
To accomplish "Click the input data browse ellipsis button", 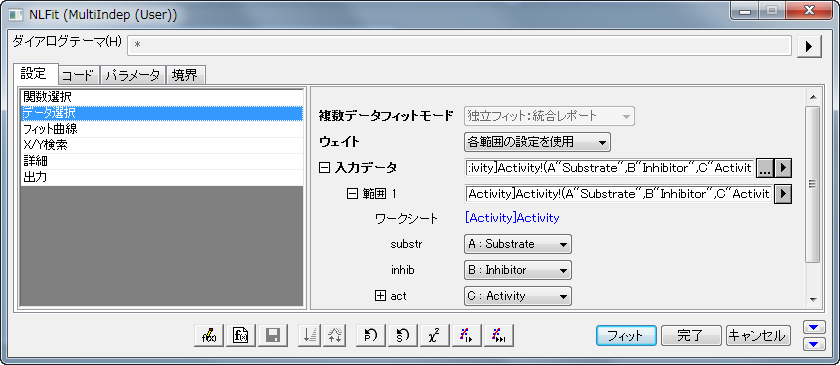I will coord(764,168).
